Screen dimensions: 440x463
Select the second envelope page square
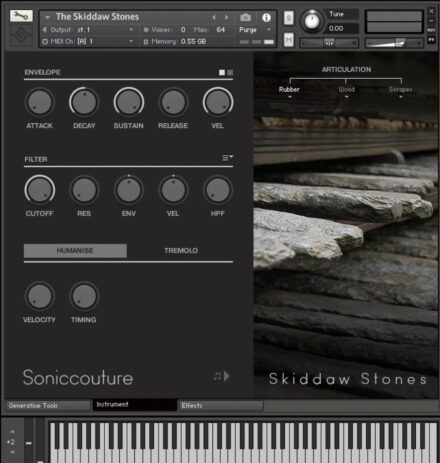[x=230, y=72]
